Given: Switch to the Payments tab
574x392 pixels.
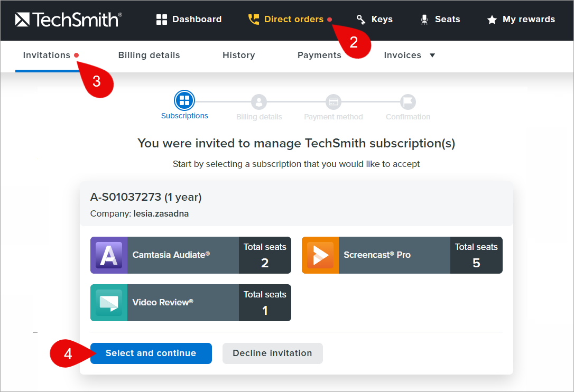Looking at the screenshot, I should pyautogui.click(x=319, y=55).
